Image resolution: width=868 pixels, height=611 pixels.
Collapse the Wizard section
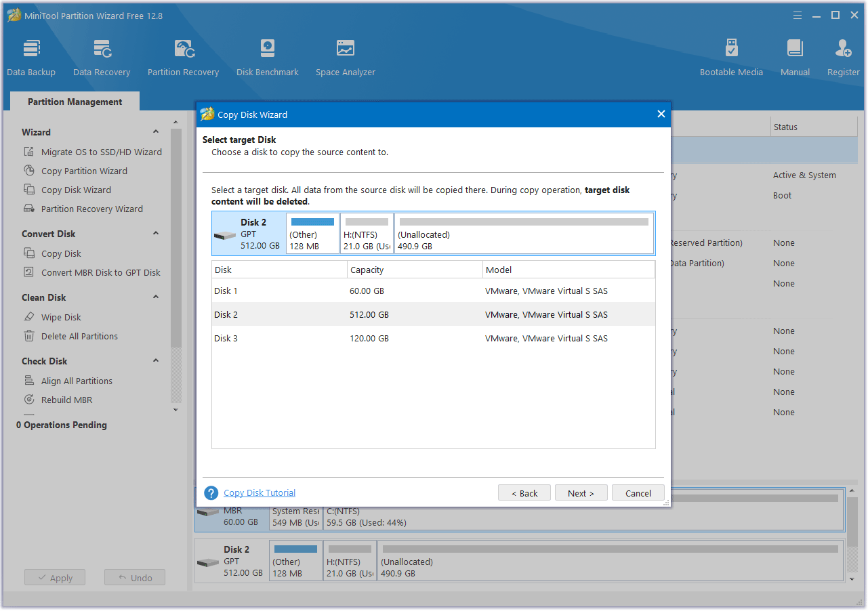click(x=156, y=132)
